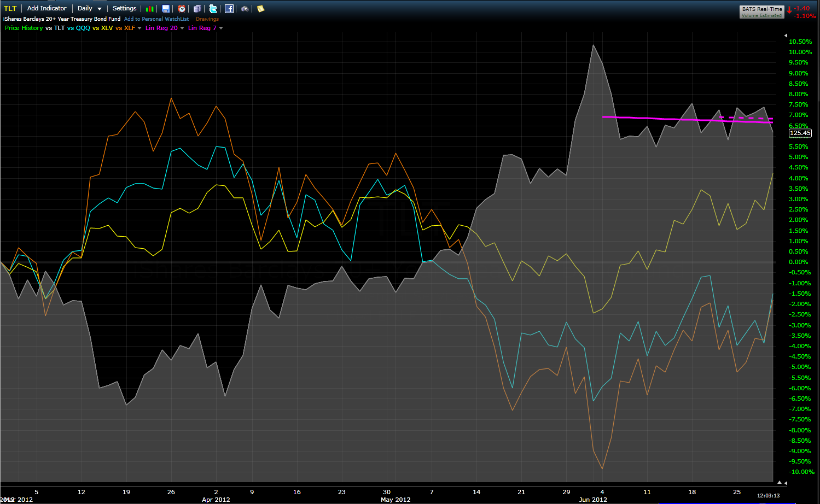The height and width of the screenshot is (504, 820).
Task: Click the vs XLV comparison label
Action: 103,28
